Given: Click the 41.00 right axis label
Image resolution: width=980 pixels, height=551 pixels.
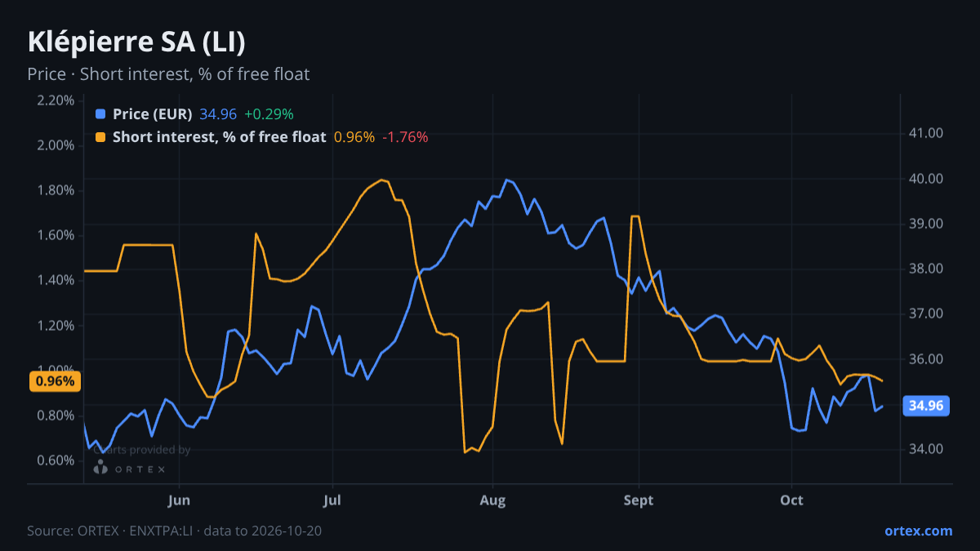Looking at the screenshot, I should (x=926, y=133).
